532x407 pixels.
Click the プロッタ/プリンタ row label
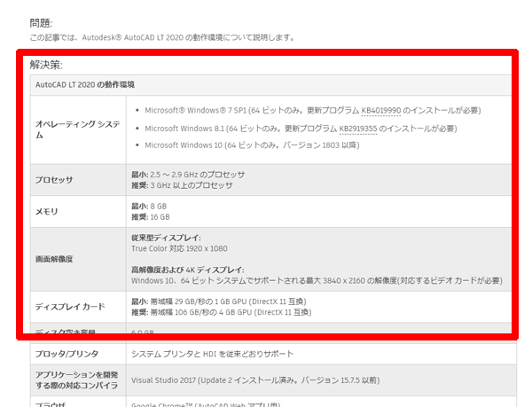[x=66, y=354]
